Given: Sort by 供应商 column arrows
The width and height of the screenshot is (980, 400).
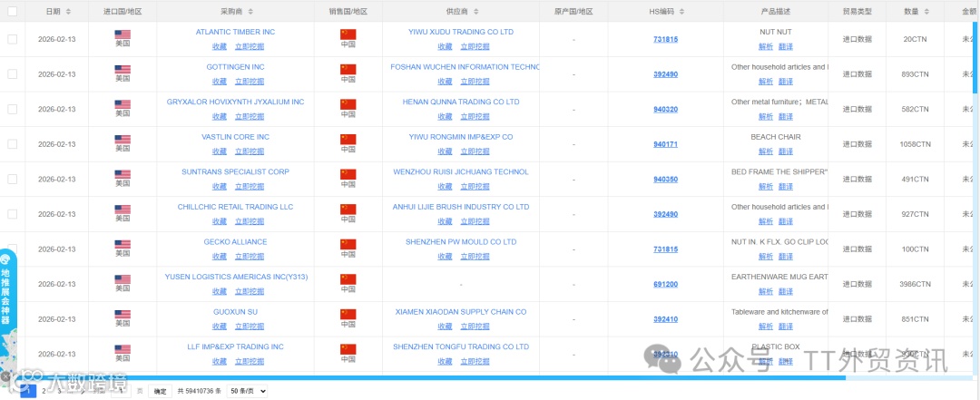Looking at the screenshot, I should (x=475, y=12).
